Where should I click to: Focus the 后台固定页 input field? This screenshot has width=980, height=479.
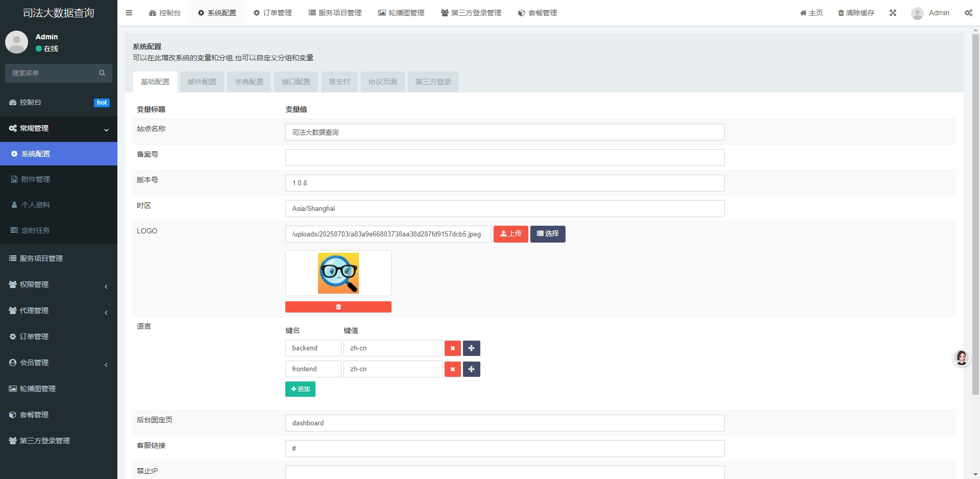click(505, 423)
